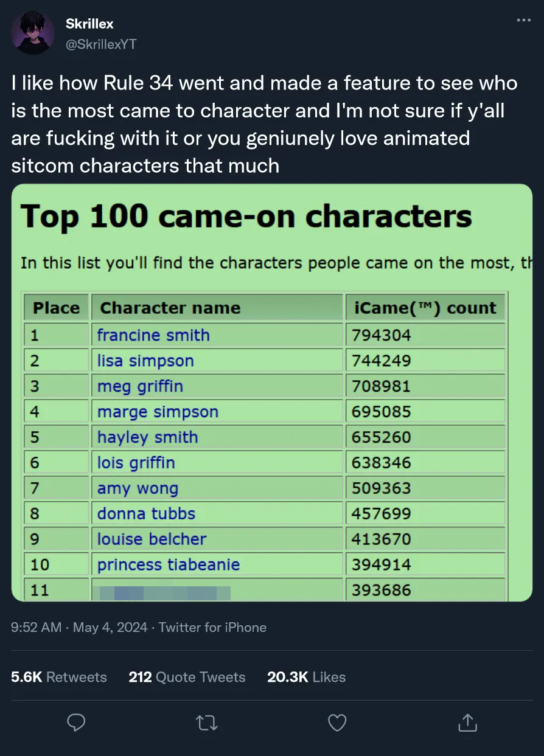View the 212 Quote Tweets

[x=187, y=677]
